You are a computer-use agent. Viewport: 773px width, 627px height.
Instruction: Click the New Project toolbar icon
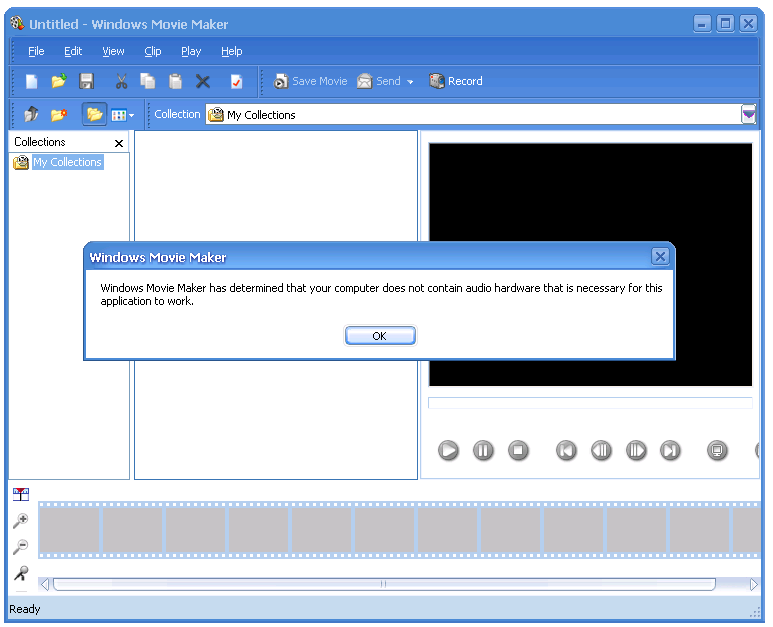(x=32, y=81)
